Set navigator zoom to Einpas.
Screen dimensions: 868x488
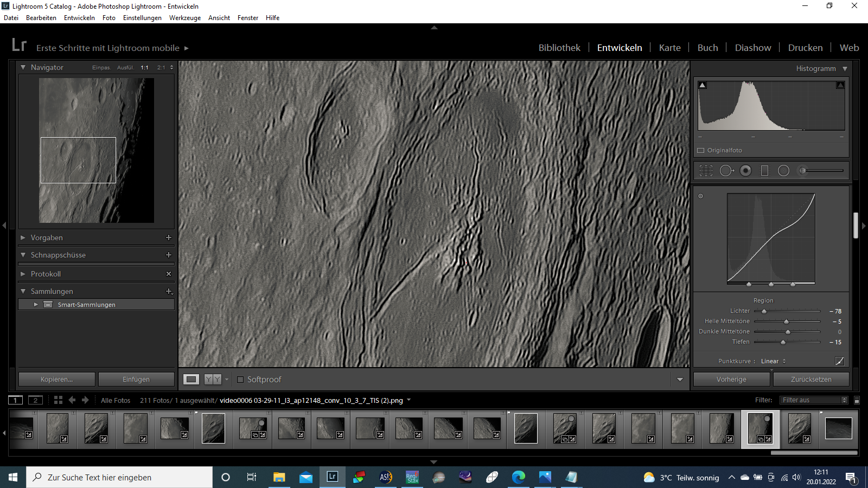101,68
